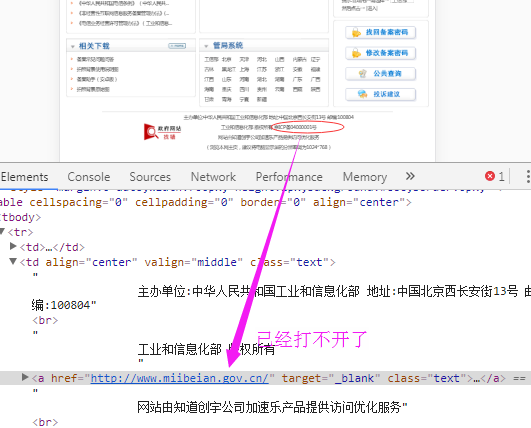Click the more button in 相关下载 header
This screenshot has height=428, width=531.
(177, 46)
